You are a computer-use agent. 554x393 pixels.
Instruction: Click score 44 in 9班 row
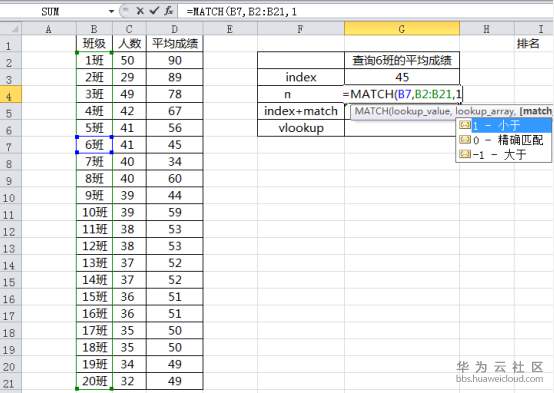coord(175,195)
